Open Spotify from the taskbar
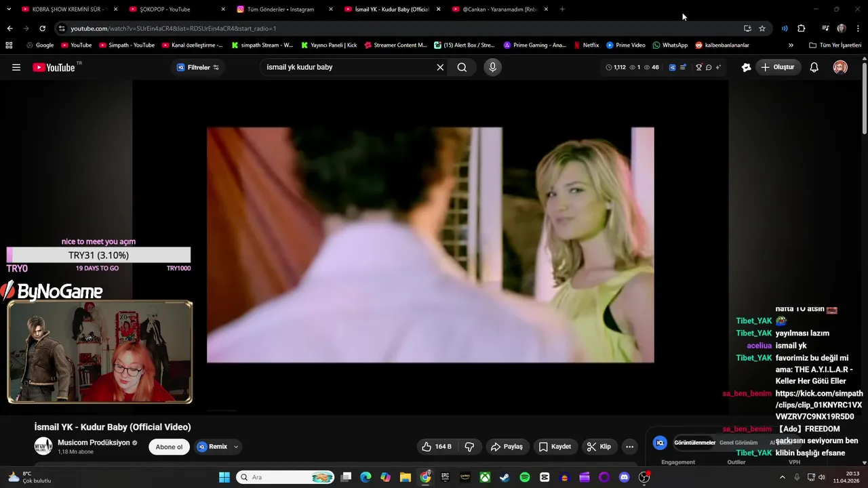The image size is (868, 488). coord(525,477)
